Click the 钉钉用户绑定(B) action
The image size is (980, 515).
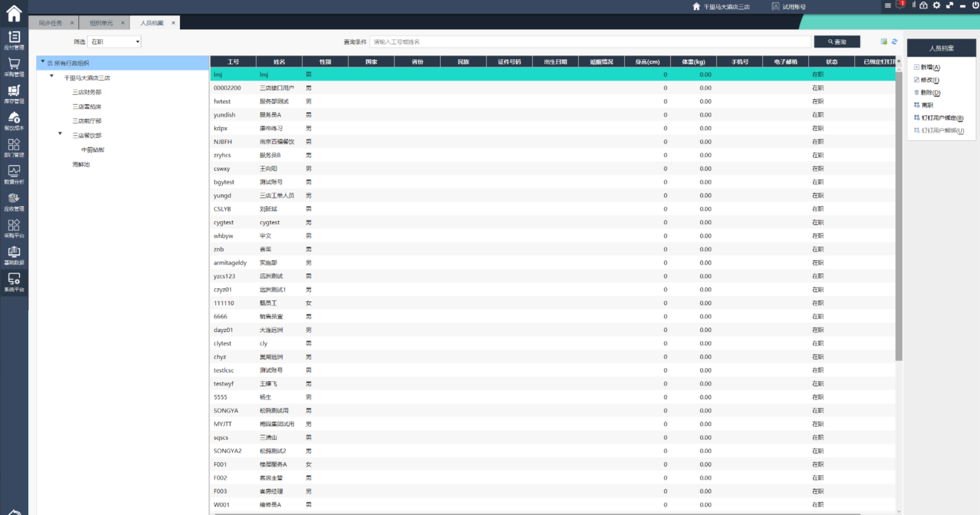pos(941,118)
